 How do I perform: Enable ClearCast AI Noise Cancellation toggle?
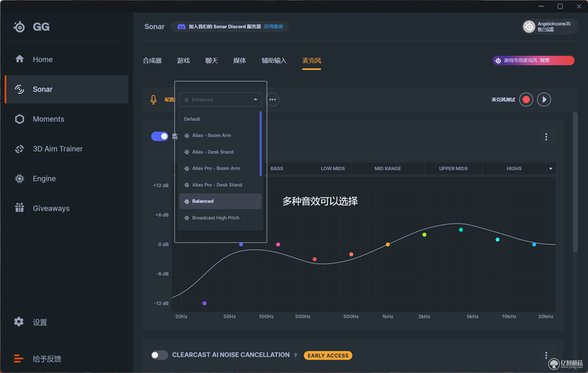tap(159, 355)
